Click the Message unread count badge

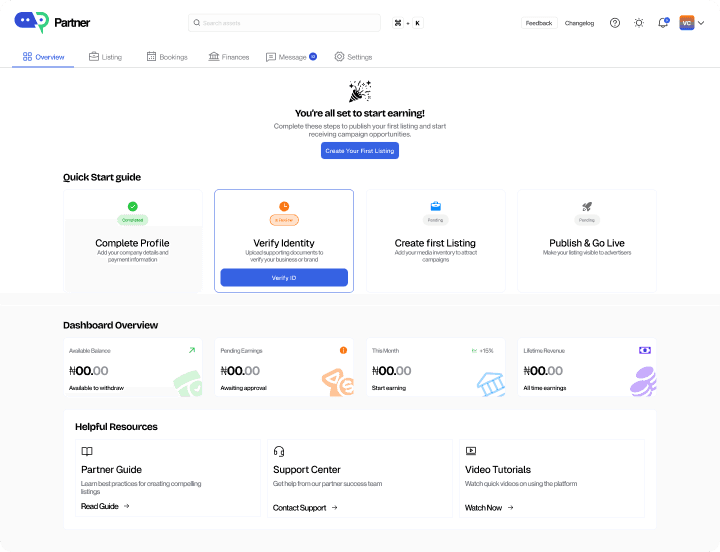(x=313, y=56)
